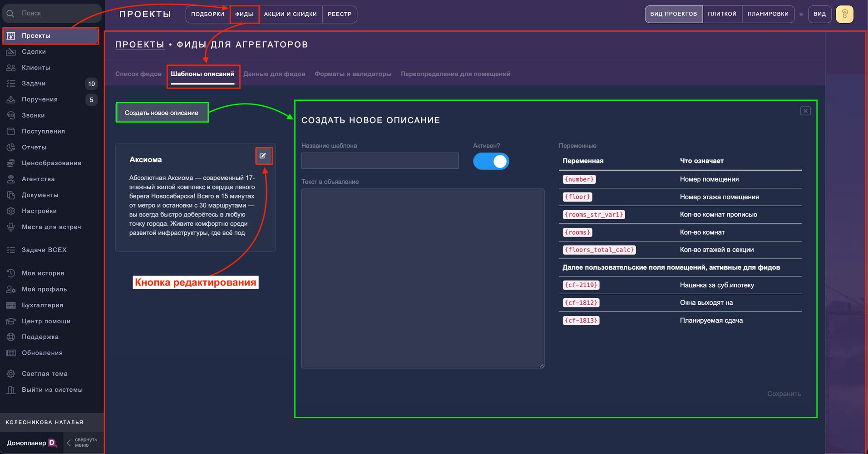Click the Сохранить button
Image resolution: width=868 pixels, height=454 pixels.
(784, 394)
